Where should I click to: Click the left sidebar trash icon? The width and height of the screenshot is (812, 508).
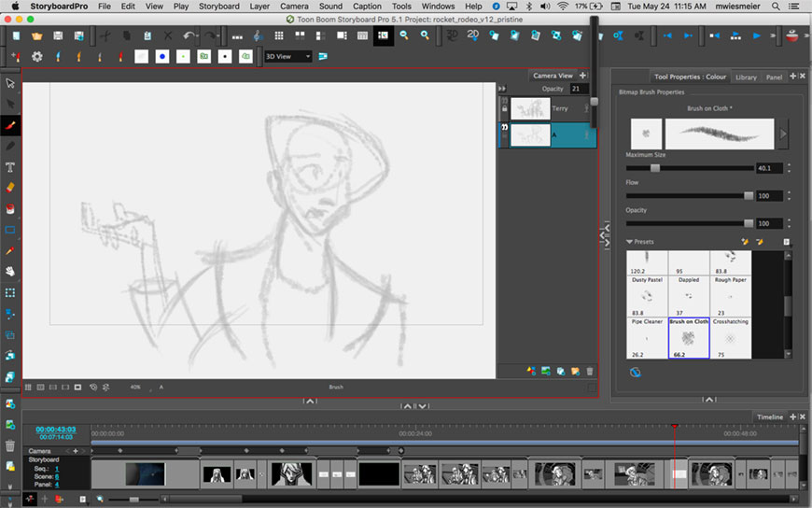pos(10,445)
